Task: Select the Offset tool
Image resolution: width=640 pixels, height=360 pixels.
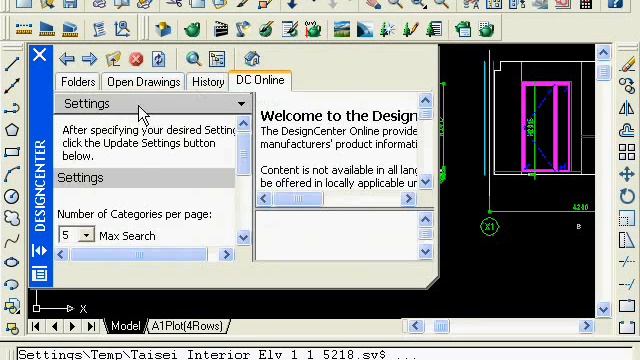Action: 627,131
